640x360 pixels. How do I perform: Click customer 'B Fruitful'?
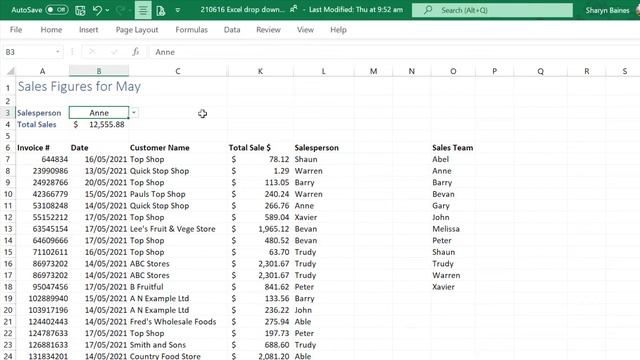147,287
